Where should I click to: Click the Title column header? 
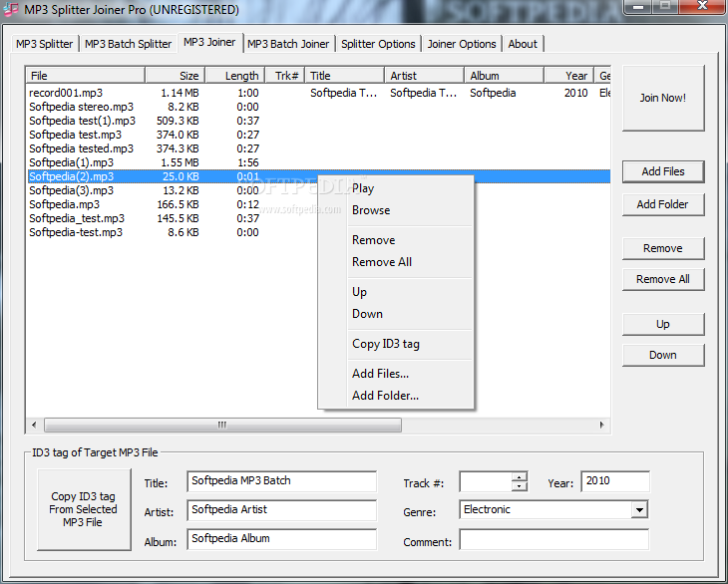(344, 76)
